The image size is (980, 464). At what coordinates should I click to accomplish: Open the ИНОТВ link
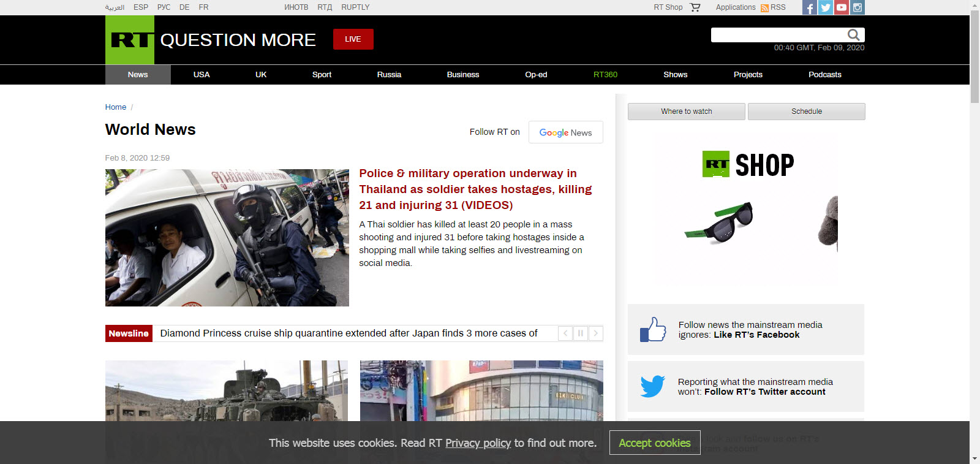[x=296, y=7]
